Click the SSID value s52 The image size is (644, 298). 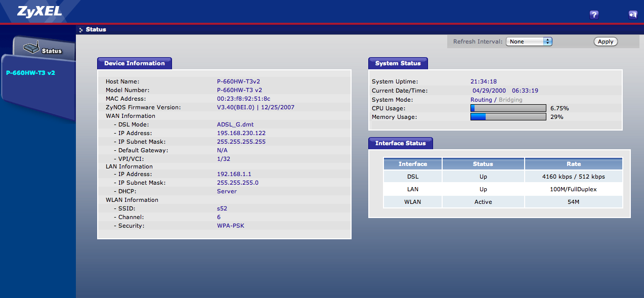[222, 208]
